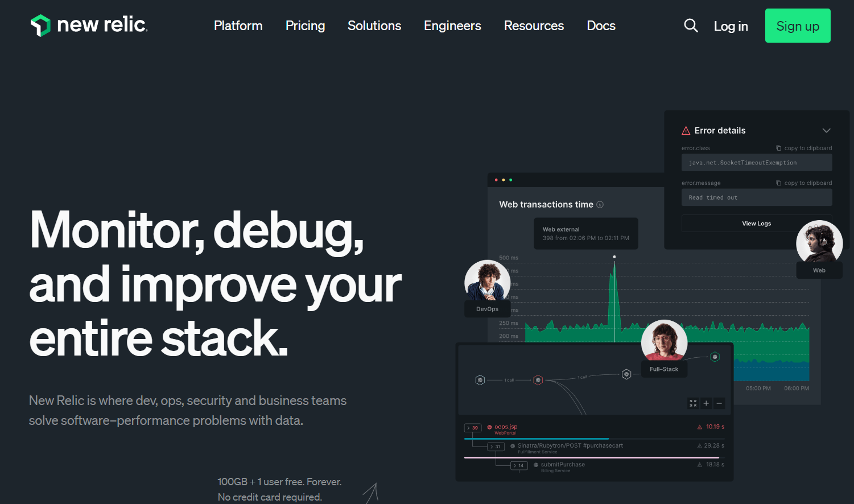Viewport: 854px width, 504px height.
Task: Click the fit-to-view icon in the service map
Action: (x=693, y=403)
